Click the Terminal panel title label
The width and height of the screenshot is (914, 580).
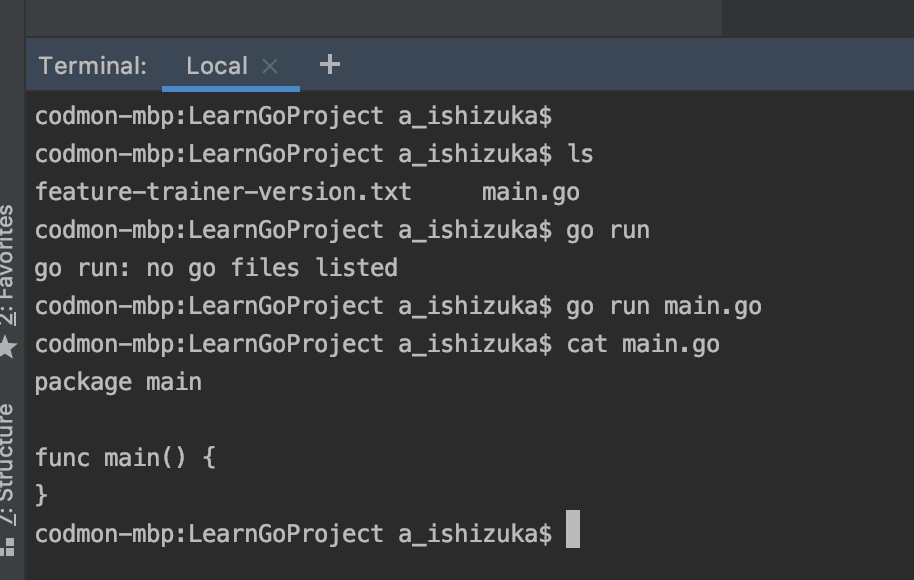(93, 66)
